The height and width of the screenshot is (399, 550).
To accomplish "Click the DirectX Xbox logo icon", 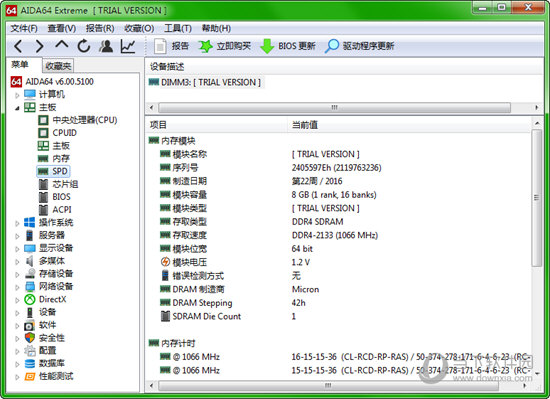I will point(29,299).
